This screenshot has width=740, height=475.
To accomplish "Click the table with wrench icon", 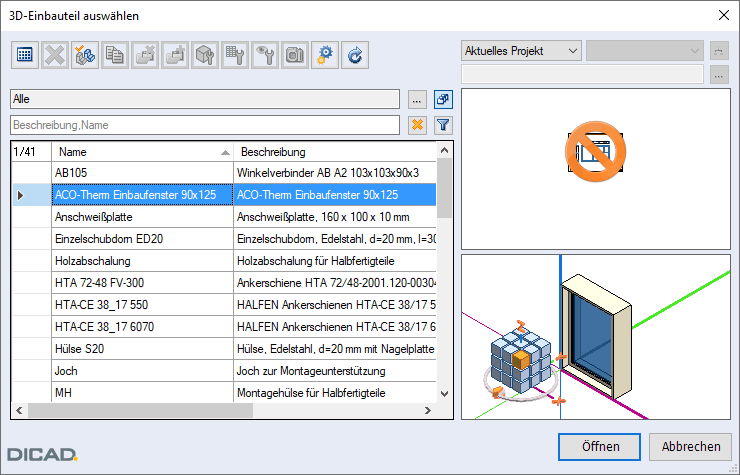I will [235, 55].
